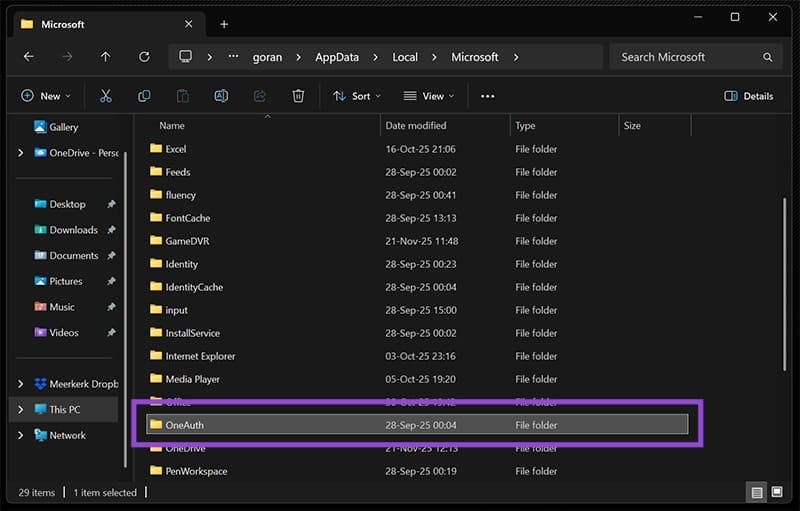Image resolution: width=800 pixels, height=511 pixels.
Task: Select the fluency folder
Action: tap(417, 195)
